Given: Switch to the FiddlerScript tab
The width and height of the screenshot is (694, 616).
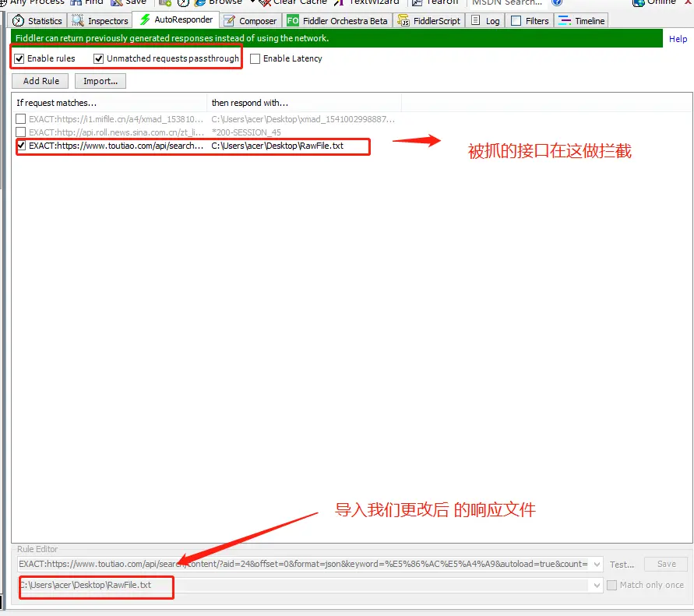Looking at the screenshot, I should pyautogui.click(x=429, y=21).
